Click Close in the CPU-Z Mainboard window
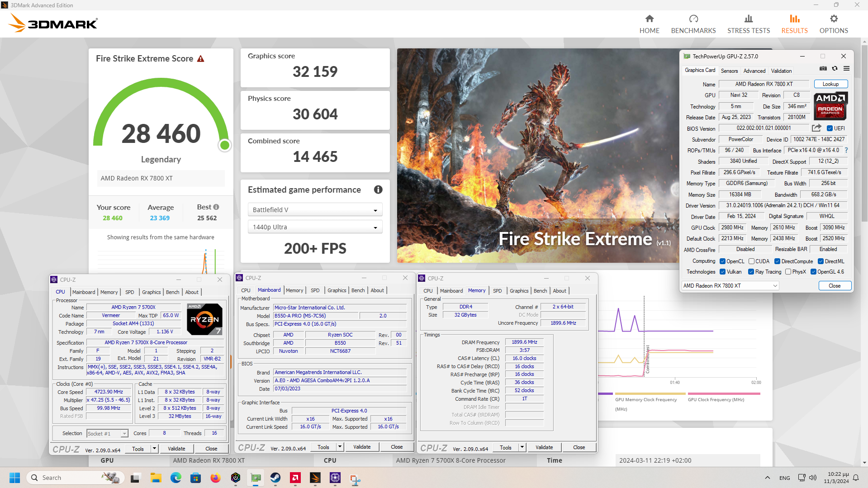 pyautogui.click(x=397, y=447)
